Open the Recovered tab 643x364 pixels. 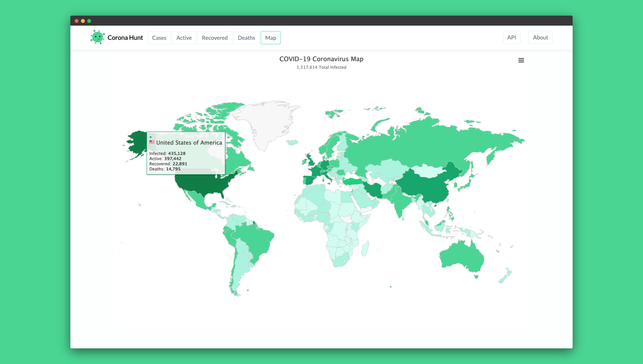(x=215, y=38)
